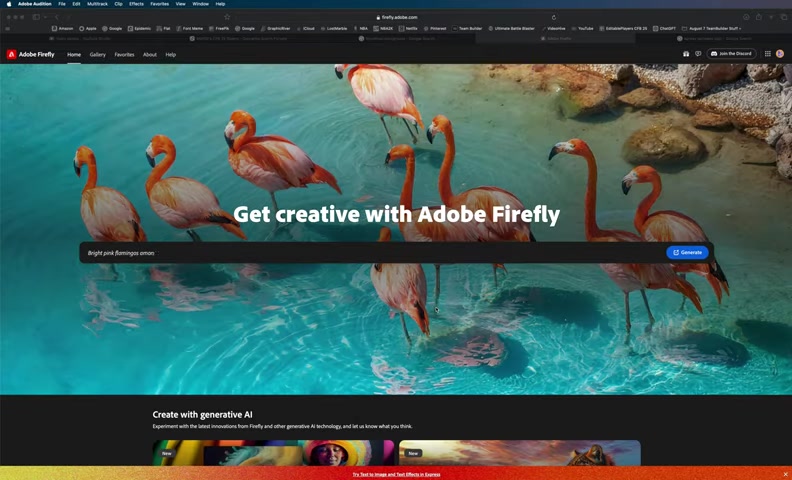This screenshot has height=480, width=792.
Task: Open the Pinterest bookmark
Action: coord(435,28)
